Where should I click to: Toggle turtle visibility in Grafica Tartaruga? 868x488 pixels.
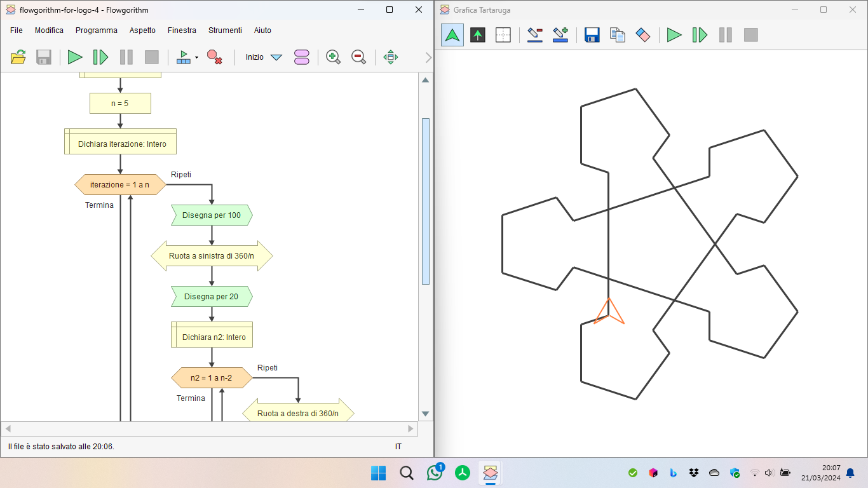pyautogui.click(x=452, y=35)
